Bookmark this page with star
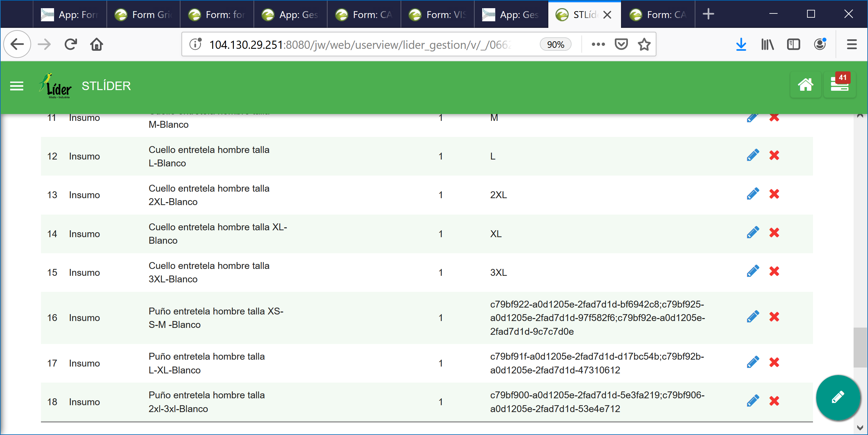 click(x=644, y=45)
